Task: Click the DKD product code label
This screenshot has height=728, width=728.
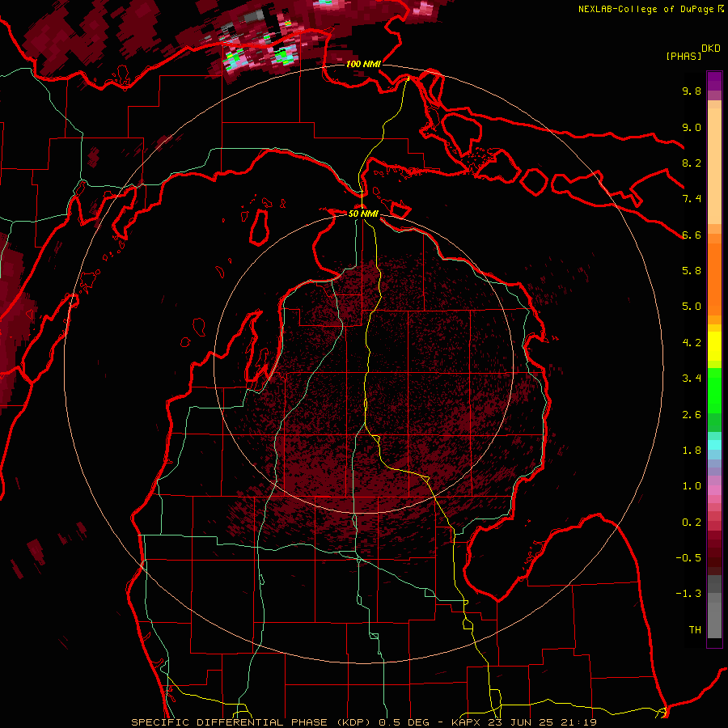Action: 711,49
